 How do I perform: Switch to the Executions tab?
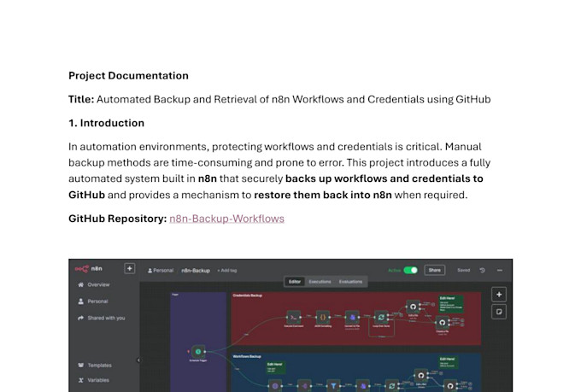320,282
